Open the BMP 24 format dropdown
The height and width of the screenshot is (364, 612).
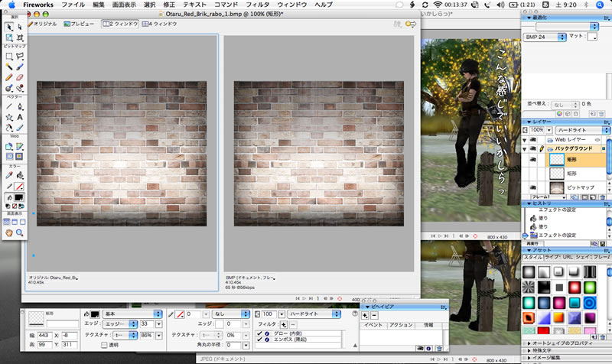pyautogui.click(x=545, y=36)
